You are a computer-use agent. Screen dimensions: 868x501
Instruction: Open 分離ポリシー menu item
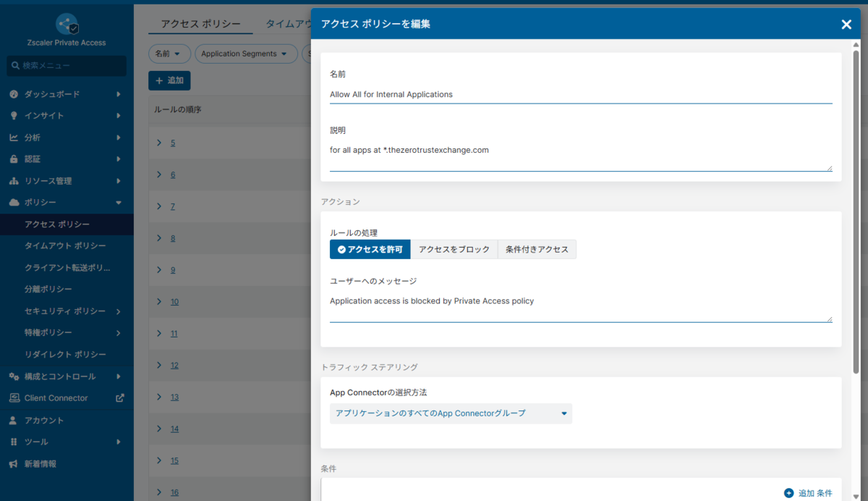point(67,290)
